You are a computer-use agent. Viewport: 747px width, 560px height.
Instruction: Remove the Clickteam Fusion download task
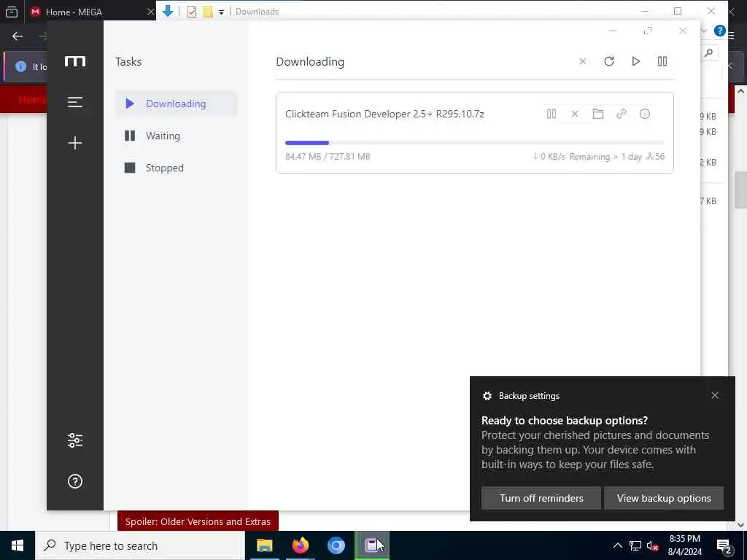point(575,114)
